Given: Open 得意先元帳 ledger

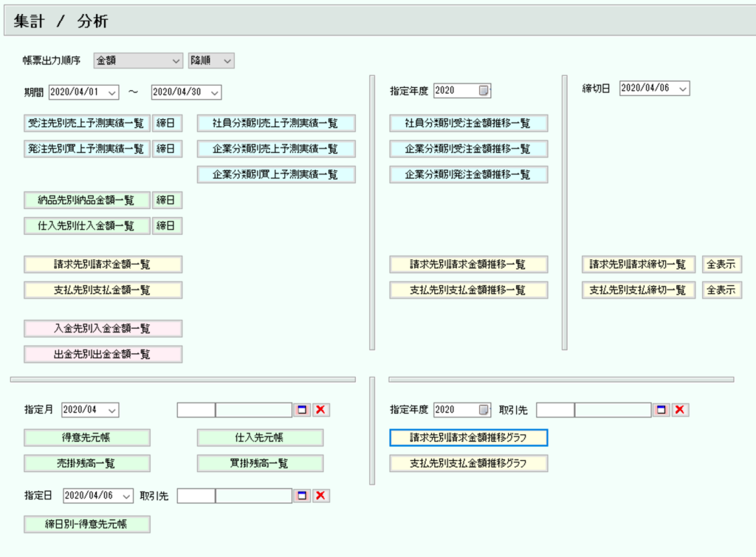Looking at the screenshot, I should click(x=87, y=437).
